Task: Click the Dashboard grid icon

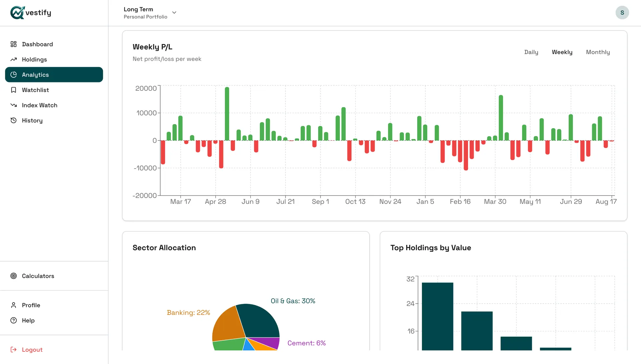Action: tap(13, 44)
